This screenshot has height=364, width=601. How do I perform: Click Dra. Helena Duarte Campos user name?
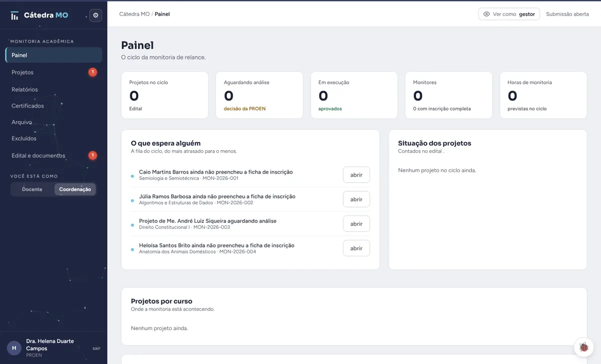50,344
